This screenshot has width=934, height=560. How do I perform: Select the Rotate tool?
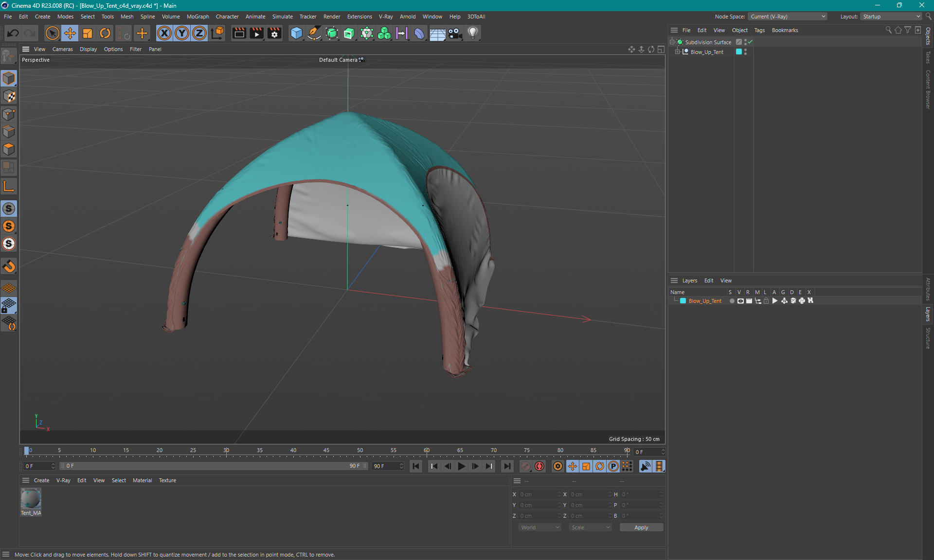point(105,33)
